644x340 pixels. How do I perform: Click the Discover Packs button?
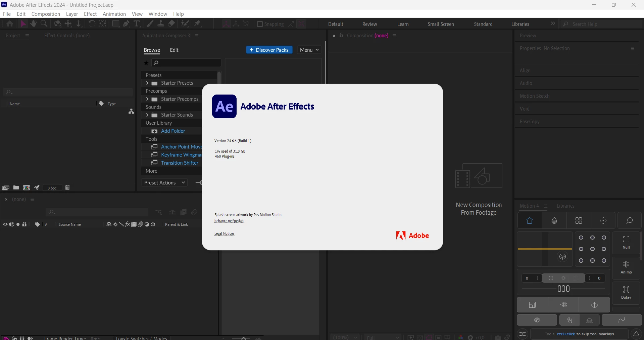click(269, 50)
